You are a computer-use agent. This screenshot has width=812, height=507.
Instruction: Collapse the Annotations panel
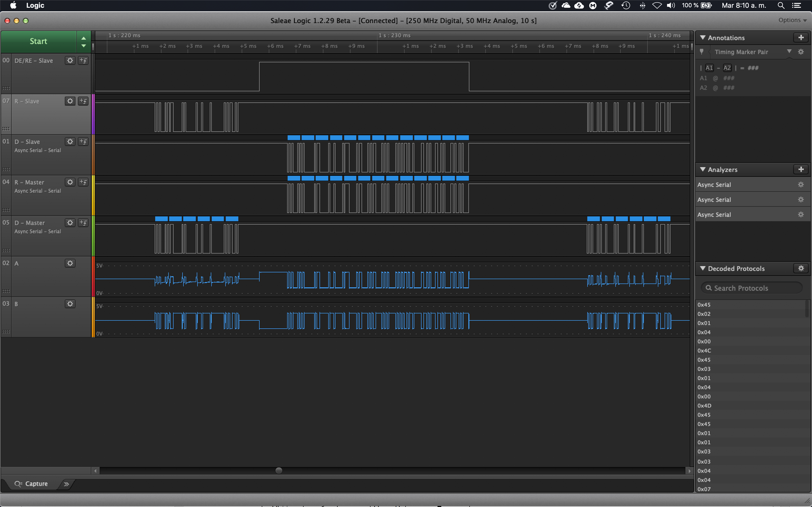(x=703, y=38)
